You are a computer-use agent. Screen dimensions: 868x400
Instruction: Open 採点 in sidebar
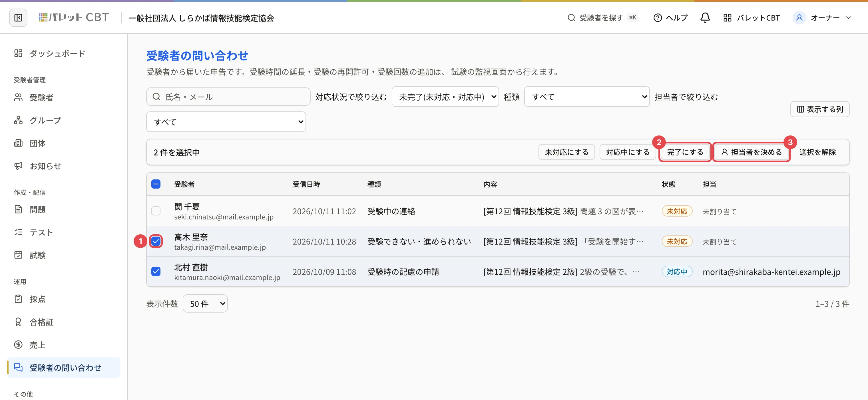click(63, 299)
